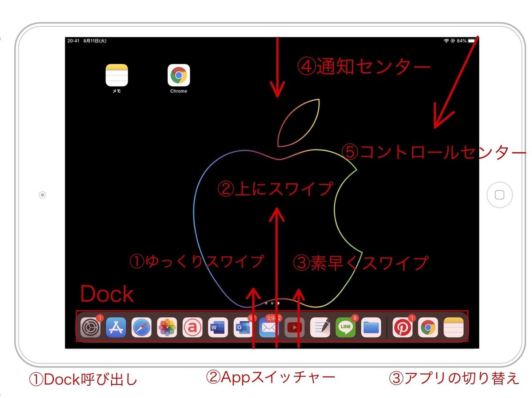Tap the home screen page indicator dots
The image size is (532, 398).
(272, 302)
